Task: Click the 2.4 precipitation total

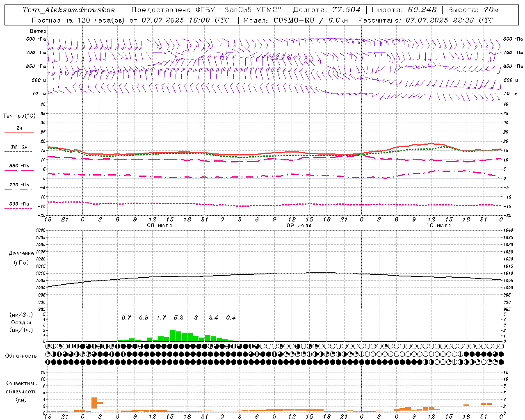Action: pyautogui.click(x=213, y=317)
